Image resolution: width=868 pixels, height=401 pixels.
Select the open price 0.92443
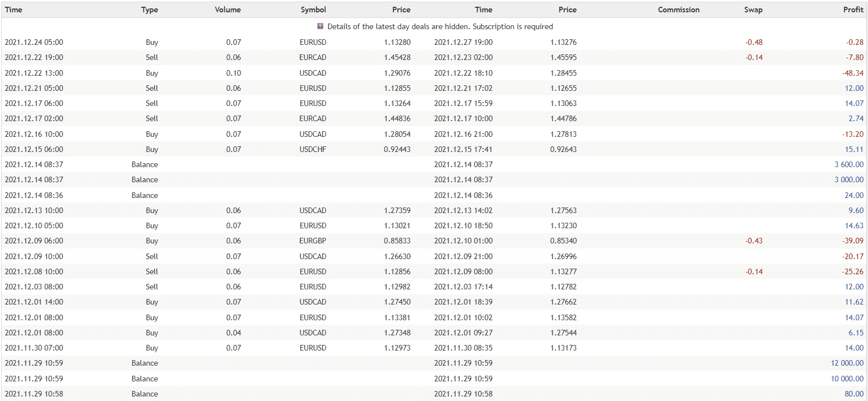click(x=397, y=149)
